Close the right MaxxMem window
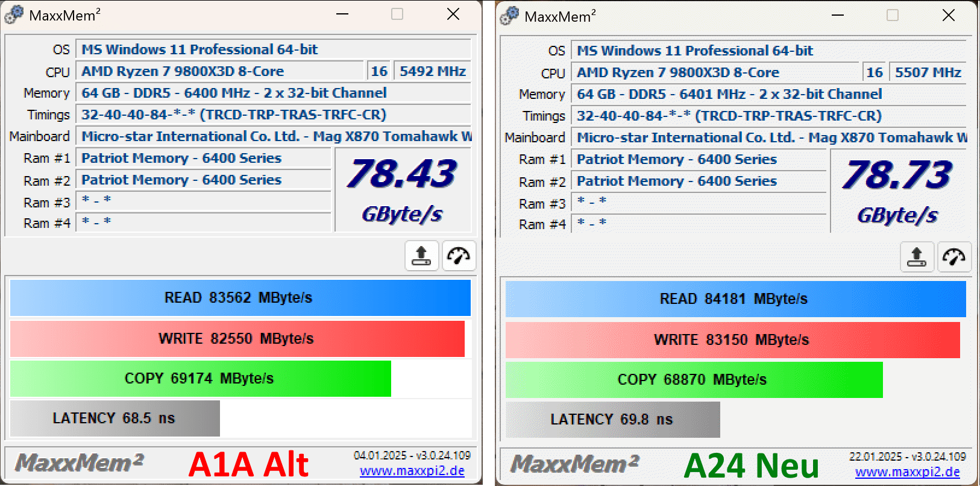This screenshot has height=486, width=980. point(949,15)
